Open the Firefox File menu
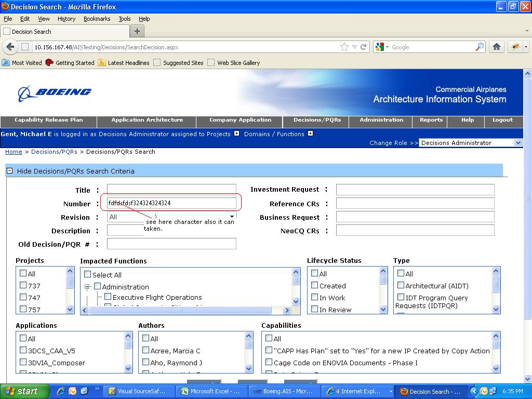 pyautogui.click(x=8, y=19)
